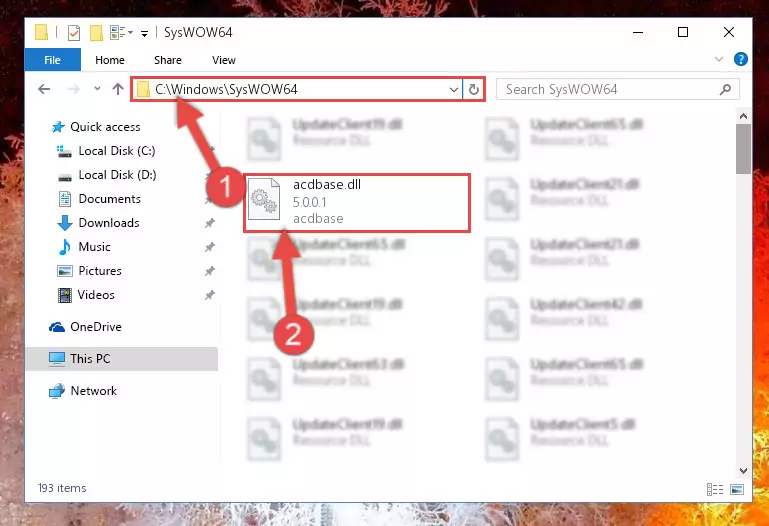769x526 pixels.
Task: Open the address bar history dropdown
Action: tap(454, 90)
